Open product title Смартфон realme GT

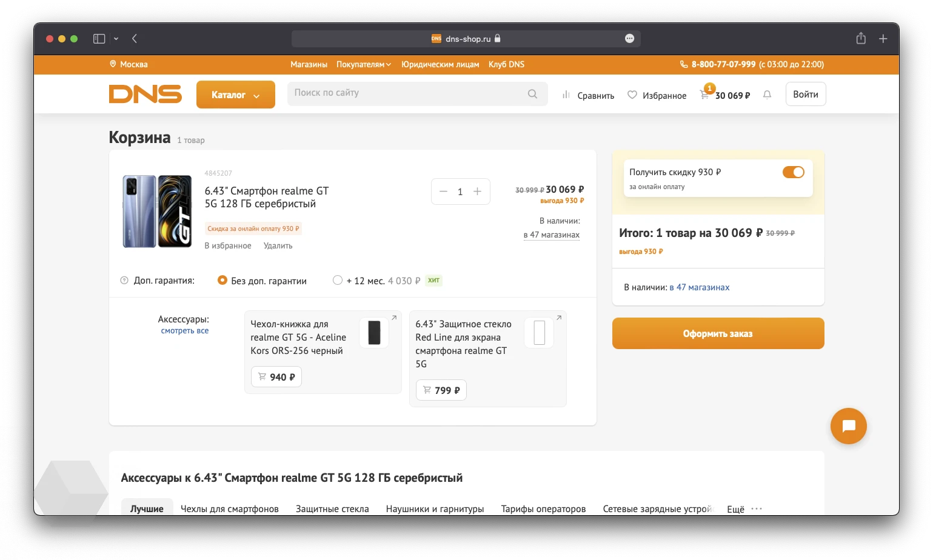point(267,197)
